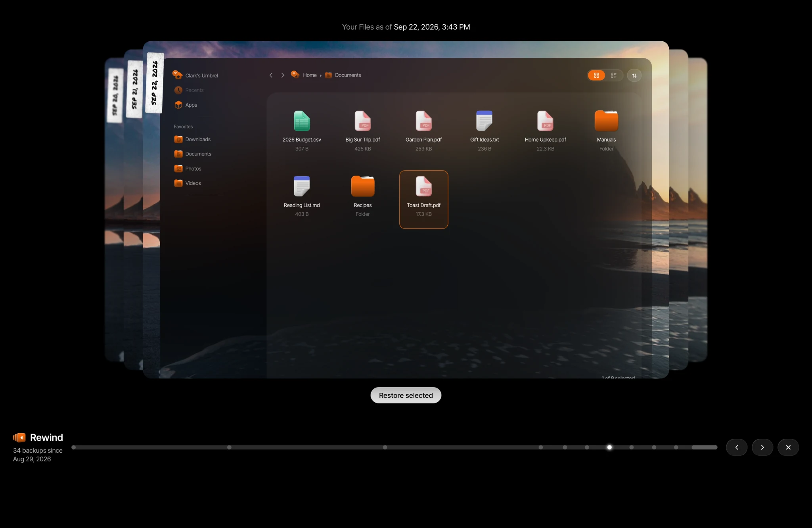Close the Rewind view
812x528 pixels.
788,447
